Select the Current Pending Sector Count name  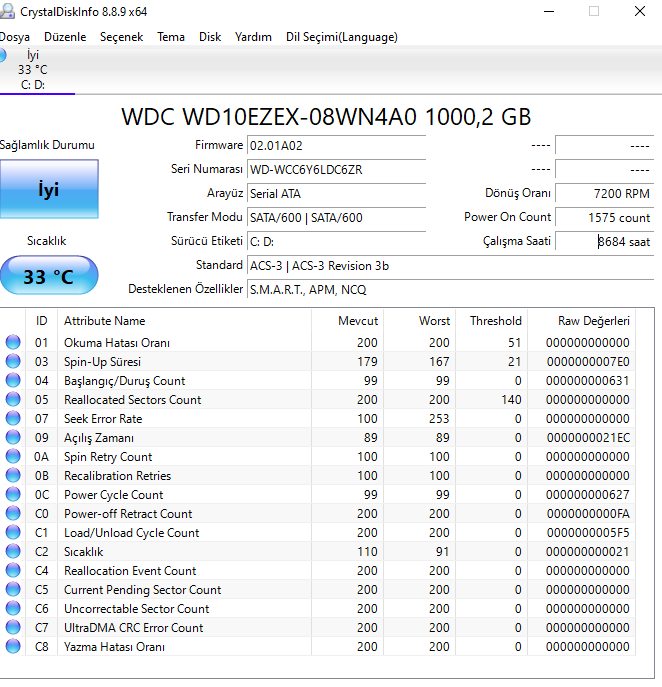tap(142, 590)
